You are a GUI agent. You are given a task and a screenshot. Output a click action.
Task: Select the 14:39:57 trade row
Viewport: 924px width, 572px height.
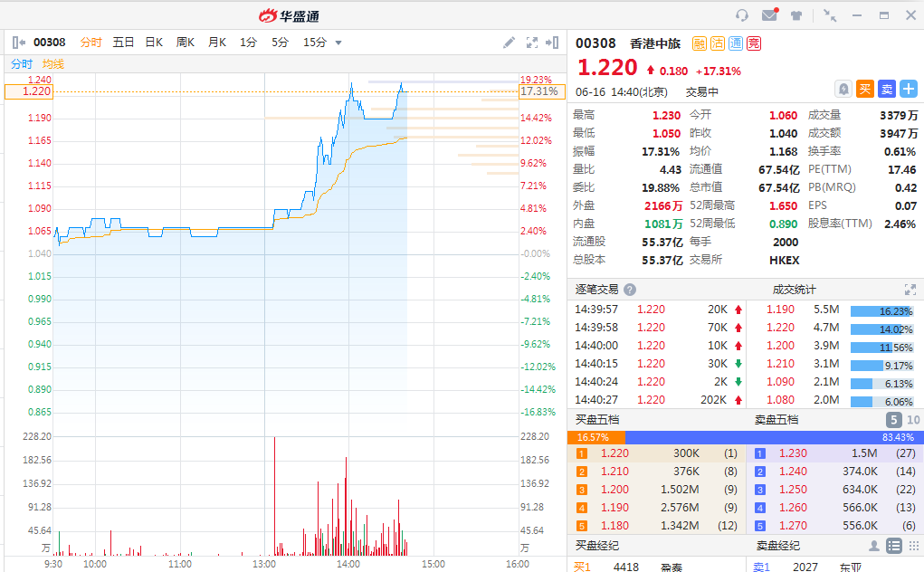[x=658, y=310]
